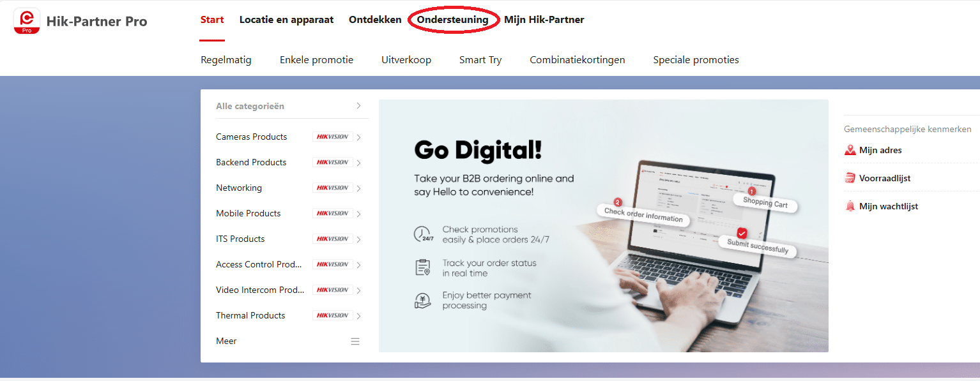Expand Backend Products category arrow
Image resolution: width=980 pixels, height=381 pixels.
pos(359,163)
